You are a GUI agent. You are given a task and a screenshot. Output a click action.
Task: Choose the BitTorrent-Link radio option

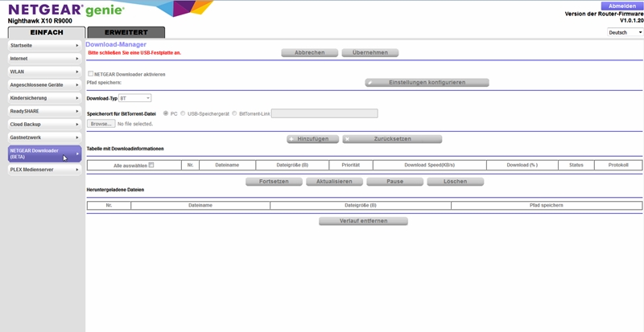pyautogui.click(x=234, y=113)
